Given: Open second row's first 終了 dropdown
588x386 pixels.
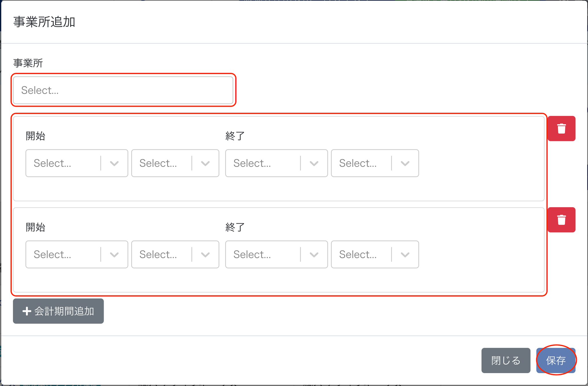Looking at the screenshot, I should click(x=263, y=255).
